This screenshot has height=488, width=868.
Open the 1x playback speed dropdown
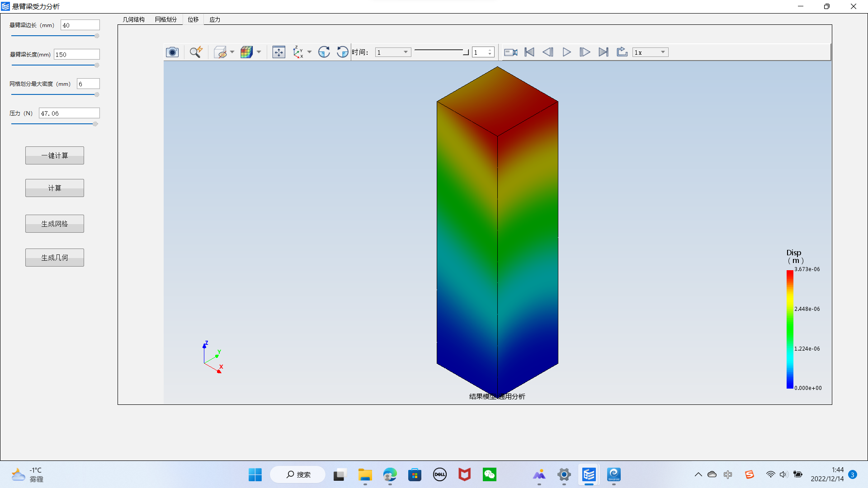(x=650, y=52)
